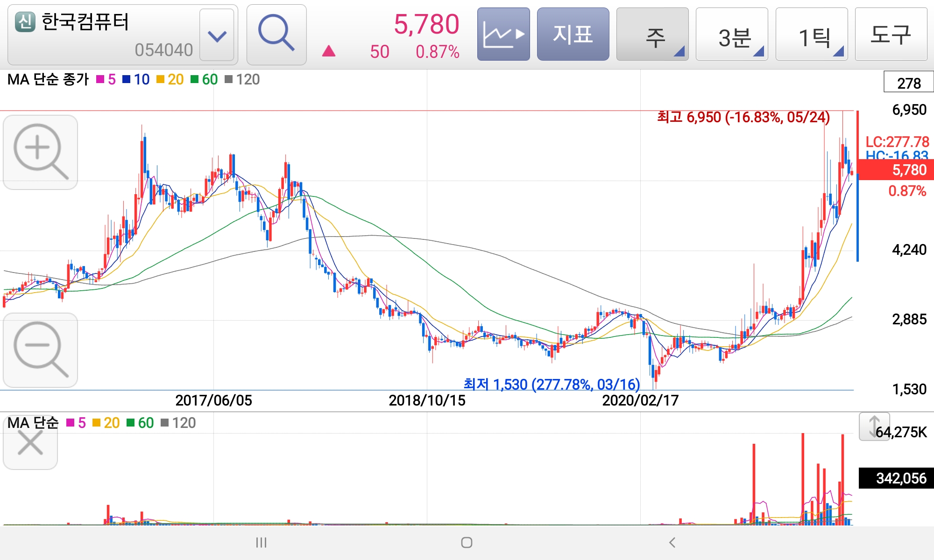
Task: Tap the Android back arrow
Action: click(x=672, y=542)
